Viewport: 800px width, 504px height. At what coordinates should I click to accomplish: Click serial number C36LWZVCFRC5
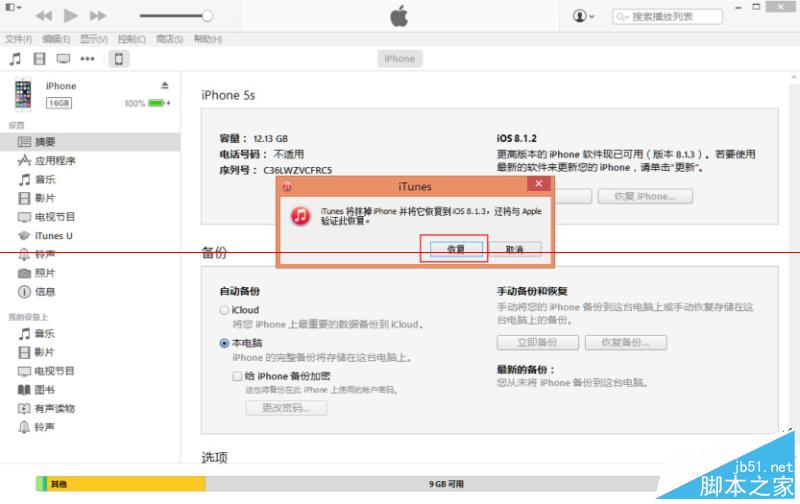297,170
